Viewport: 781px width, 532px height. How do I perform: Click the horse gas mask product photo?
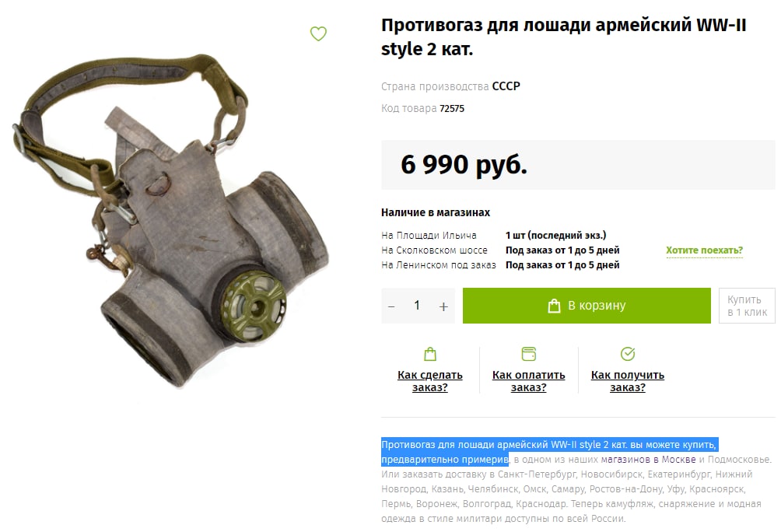click(172, 219)
